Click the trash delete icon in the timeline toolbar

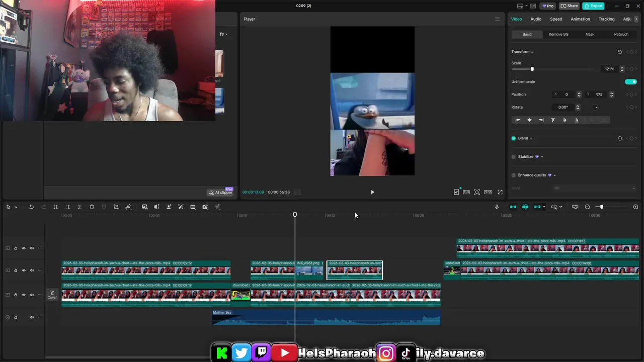tap(92, 207)
